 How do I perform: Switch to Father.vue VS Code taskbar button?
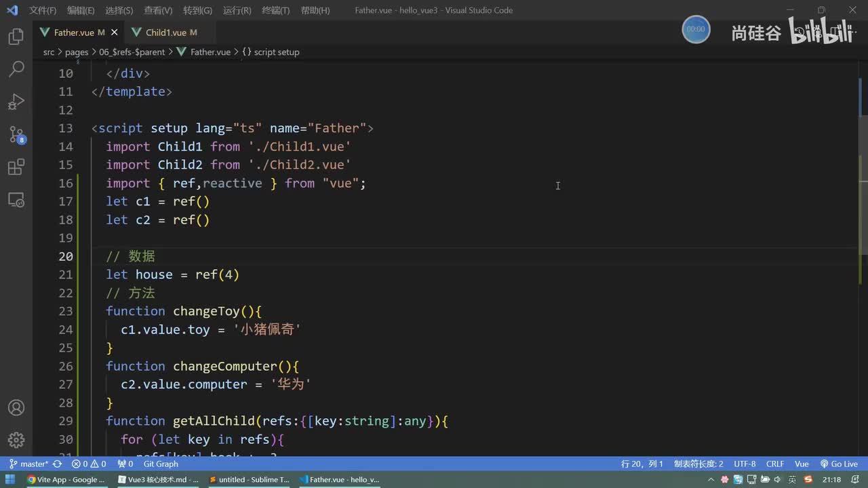click(339, 480)
